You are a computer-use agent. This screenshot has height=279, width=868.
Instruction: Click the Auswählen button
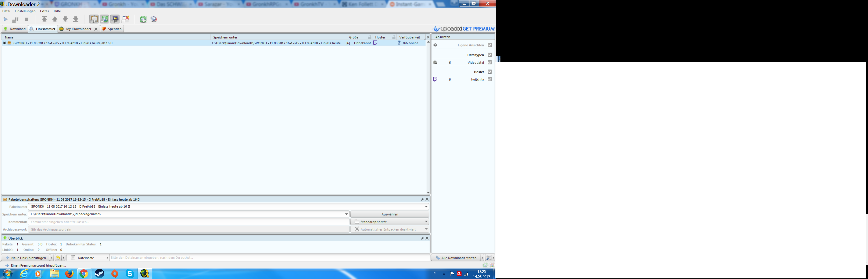(x=389, y=214)
